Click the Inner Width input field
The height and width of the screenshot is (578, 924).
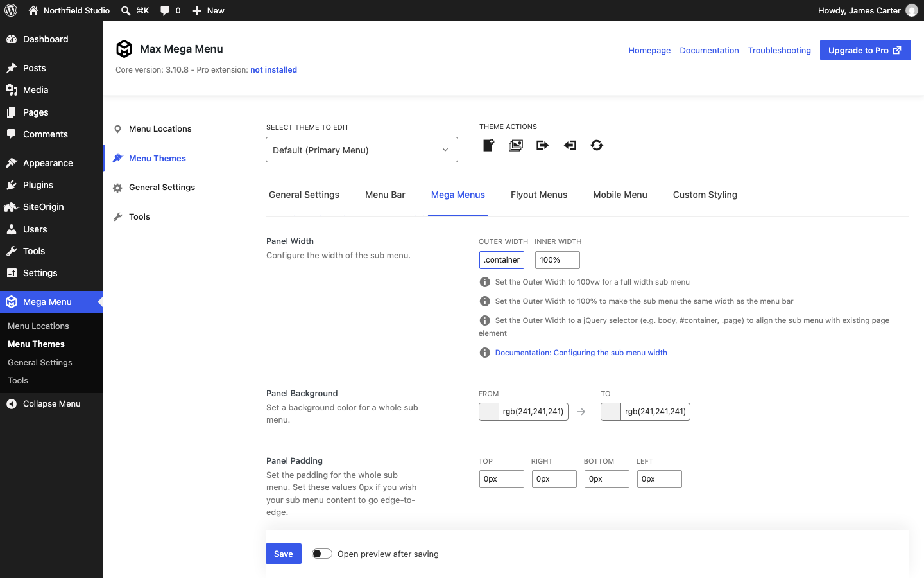[558, 260]
